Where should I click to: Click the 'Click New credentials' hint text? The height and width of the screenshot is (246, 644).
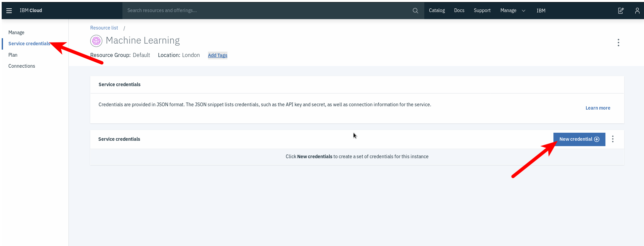pyautogui.click(x=357, y=157)
